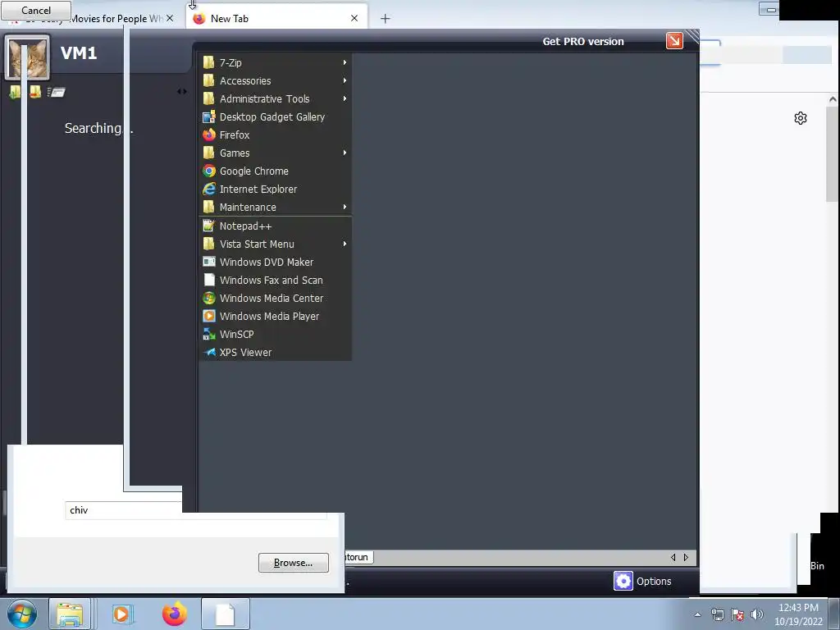
Task: Click the Get PRO version link
Action: tap(583, 41)
